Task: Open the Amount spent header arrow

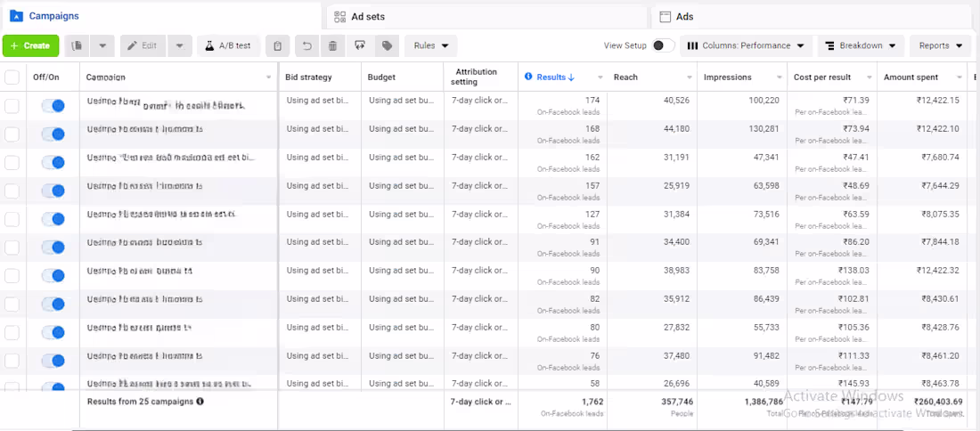Action: click(x=960, y=77)
